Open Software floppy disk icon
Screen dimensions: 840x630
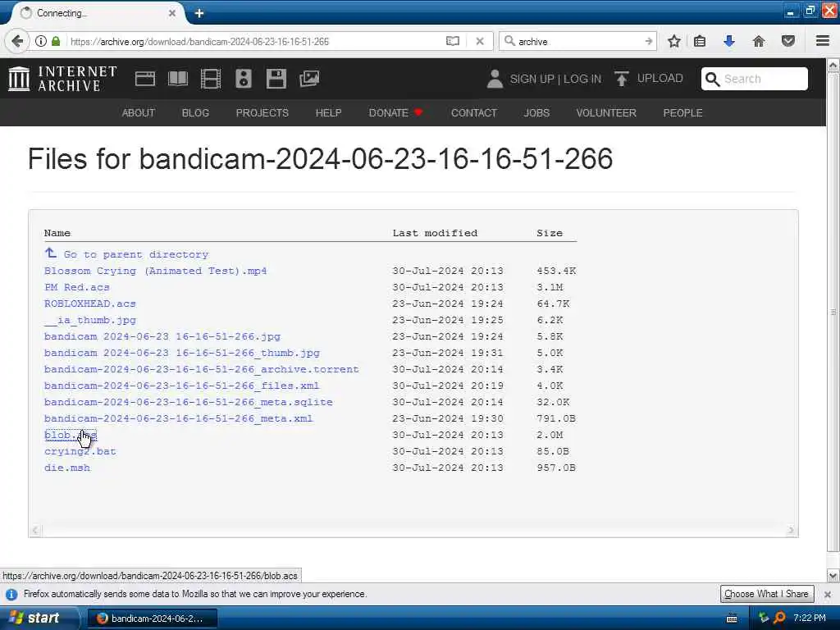click(276, 79)
